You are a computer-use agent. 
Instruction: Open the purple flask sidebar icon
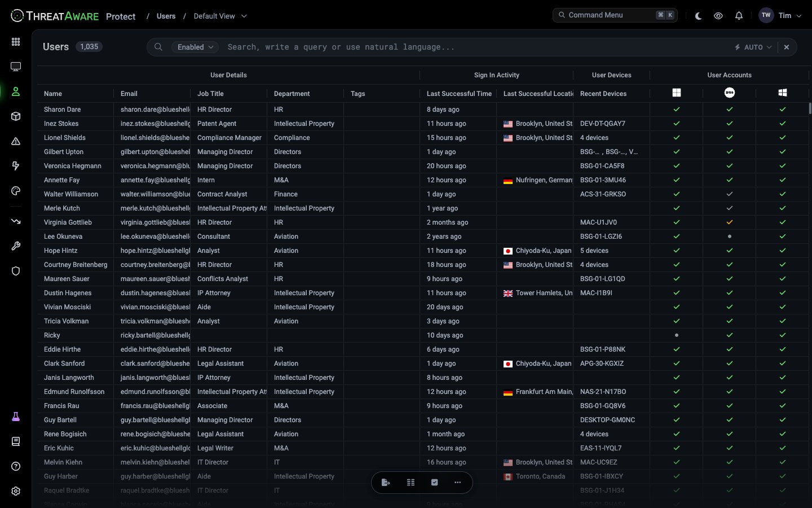pyautogui.click(x=16, y=417)
